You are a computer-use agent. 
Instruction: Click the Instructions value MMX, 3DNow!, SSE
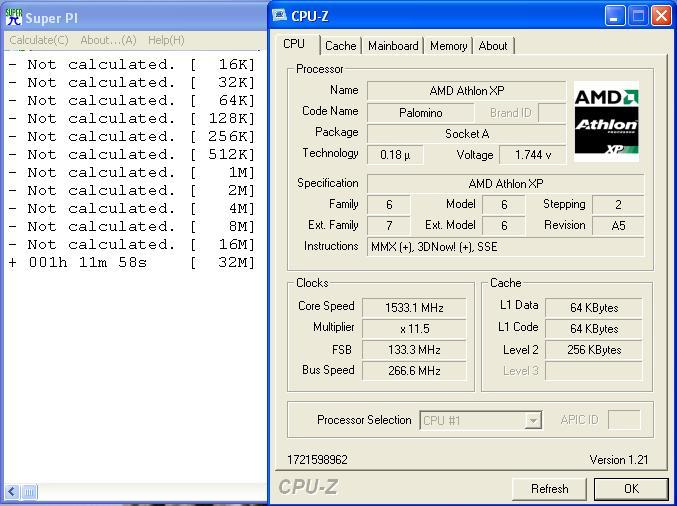coord(506,247)
